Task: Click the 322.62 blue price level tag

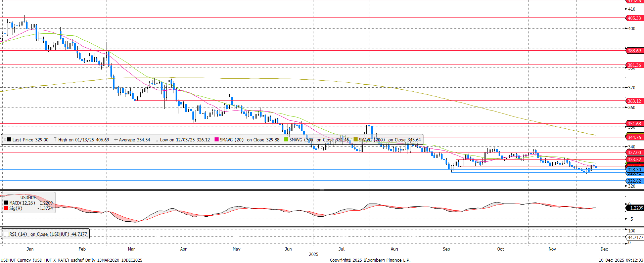Action: point(634,181)
